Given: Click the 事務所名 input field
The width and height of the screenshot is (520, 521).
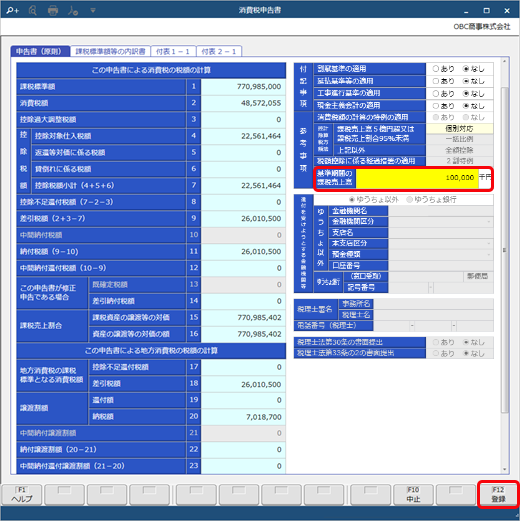Looking at the screenshot, I should tap(433, 304).
